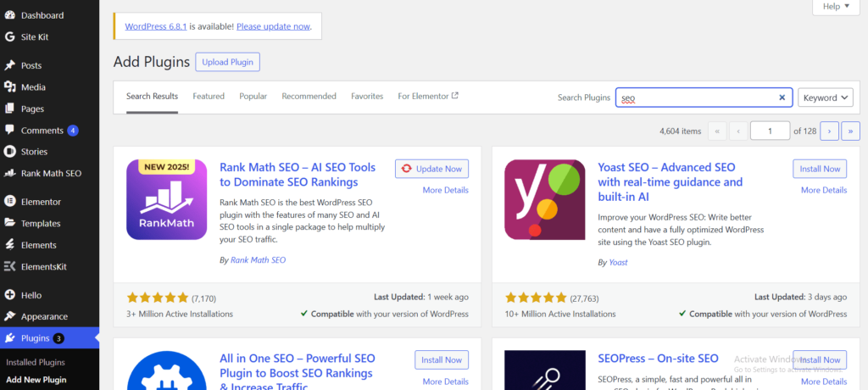Click Install Now for Yoast SEO

tap(820, 169)
